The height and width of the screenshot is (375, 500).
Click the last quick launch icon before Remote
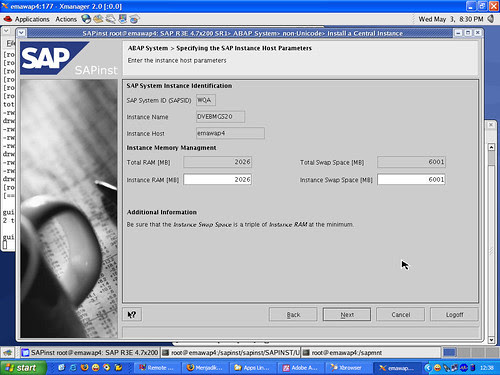(118, 368)
